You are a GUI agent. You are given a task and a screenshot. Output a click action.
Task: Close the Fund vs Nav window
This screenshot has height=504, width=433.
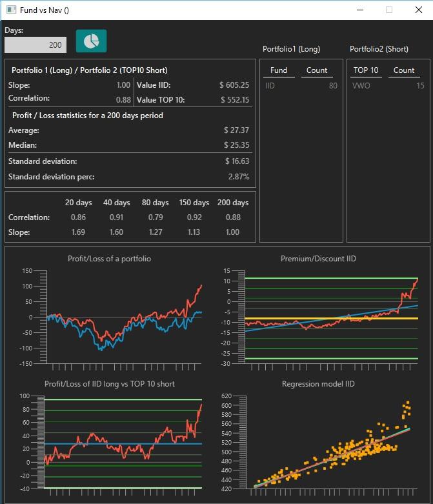click(x=419, y=10)
